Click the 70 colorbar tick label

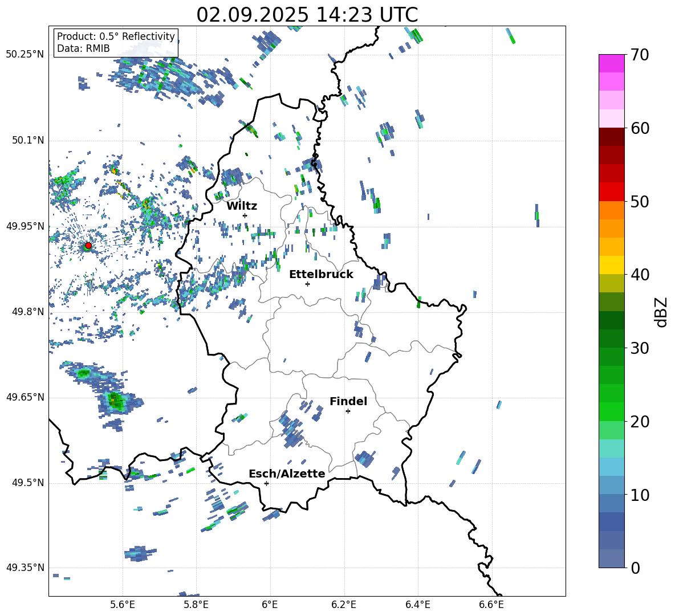point(640,55)
